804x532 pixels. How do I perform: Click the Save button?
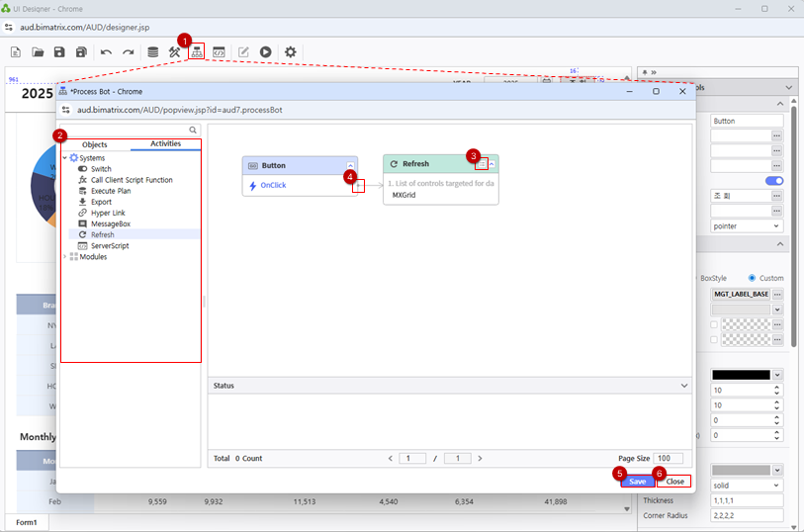637,482
